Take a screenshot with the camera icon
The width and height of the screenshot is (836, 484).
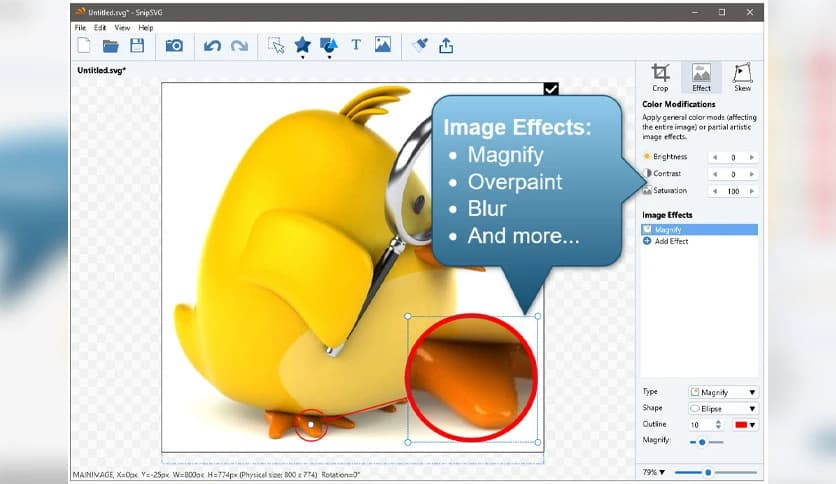click(x=174, y=45)
